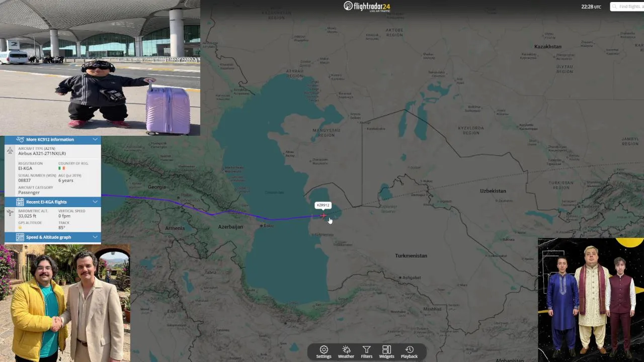
Task: Open the Weather overlay tool
Action: pyautogui.click(x=346, y=352)
